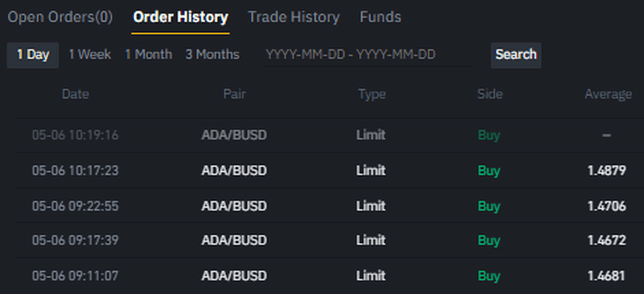644x294 pixels.
Task: Click the Side column header
Action: 490,94
